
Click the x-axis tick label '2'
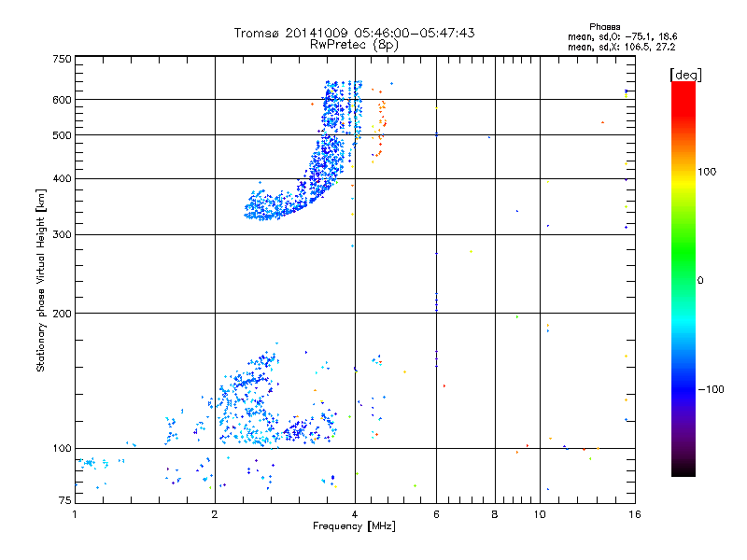point(215,514)
